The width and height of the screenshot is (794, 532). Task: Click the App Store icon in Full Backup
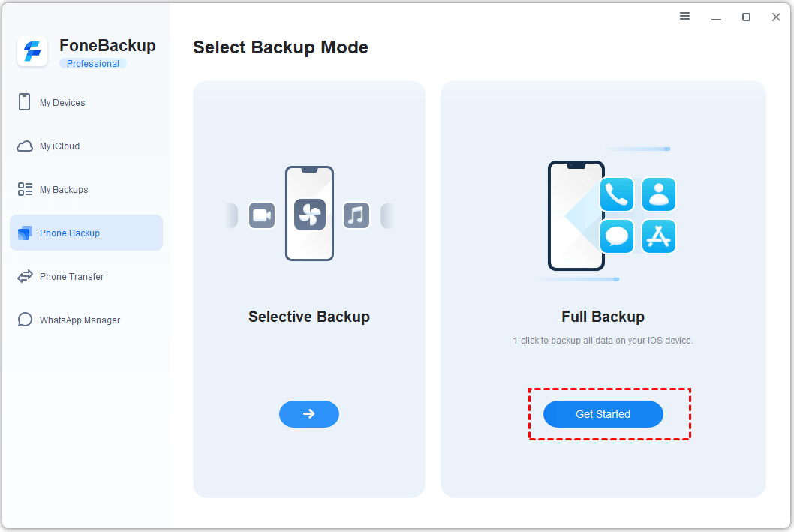(659, 236)
